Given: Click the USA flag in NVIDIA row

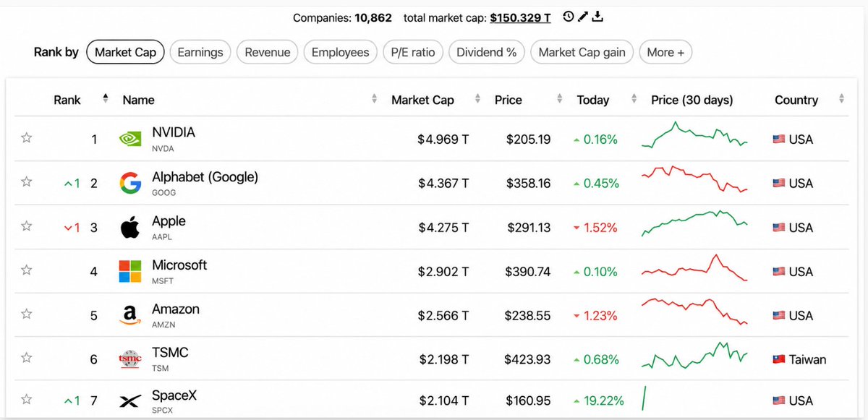Looking at the screenshot, I should coord(779,140).
